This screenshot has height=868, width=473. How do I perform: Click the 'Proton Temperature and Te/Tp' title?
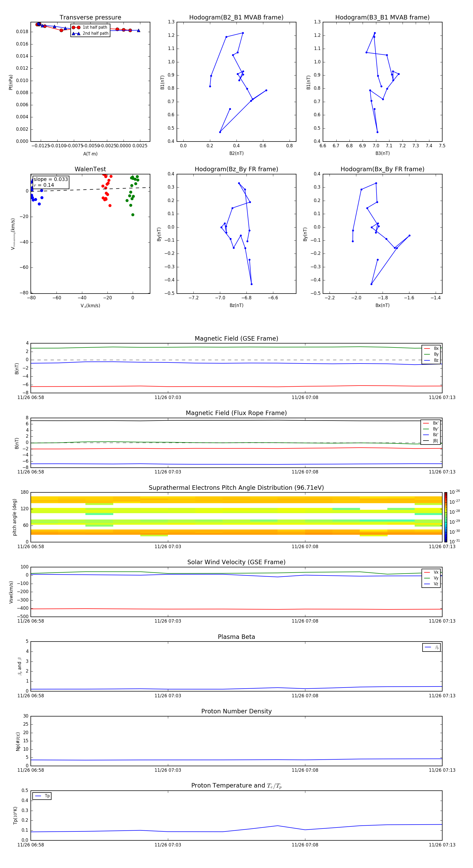[236, 786]
